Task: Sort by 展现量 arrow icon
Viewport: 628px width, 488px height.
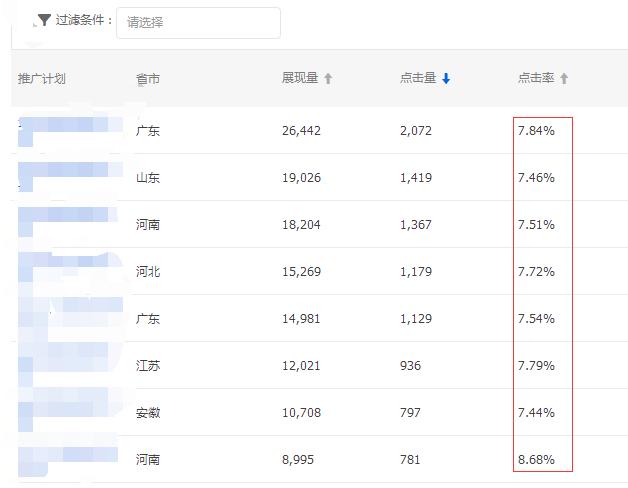Action: [x=328, y=79]
